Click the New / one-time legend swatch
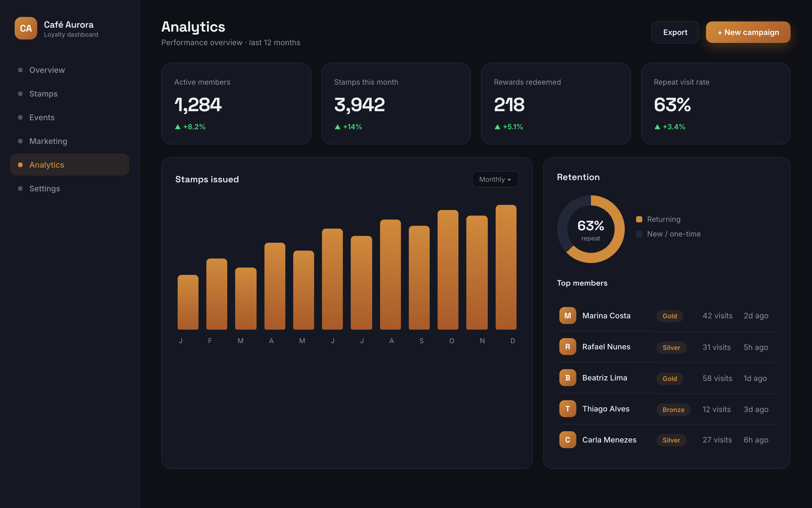The image size is (812, 508). tap(639, 234)
